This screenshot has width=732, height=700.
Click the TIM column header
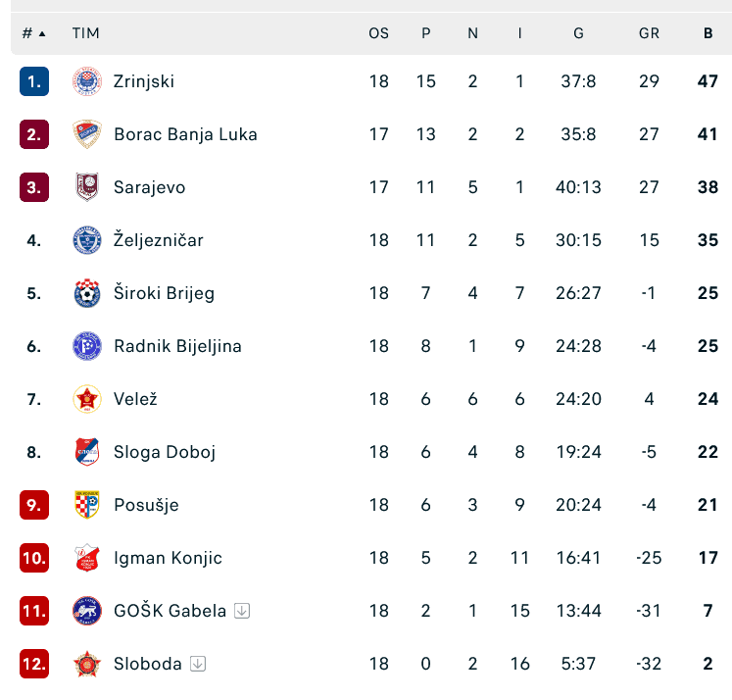pyautogui.click(x=86, y=33)
